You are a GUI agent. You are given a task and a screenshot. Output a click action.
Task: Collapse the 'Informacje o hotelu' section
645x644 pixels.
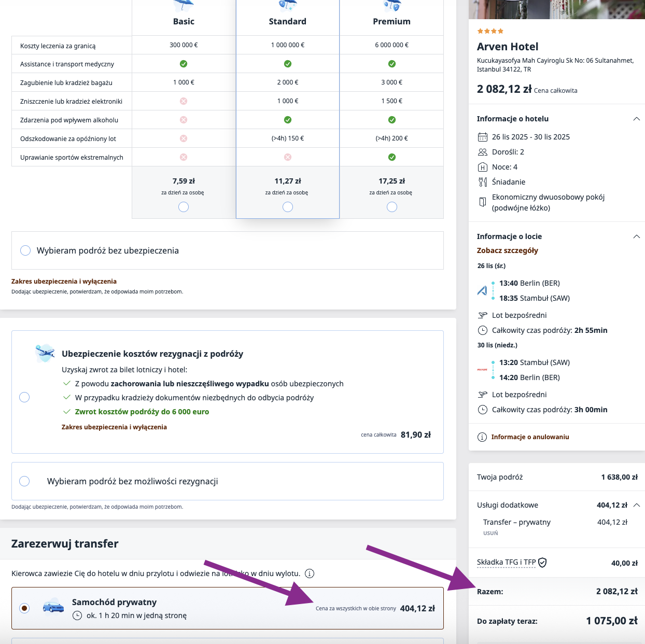(637, 119)
